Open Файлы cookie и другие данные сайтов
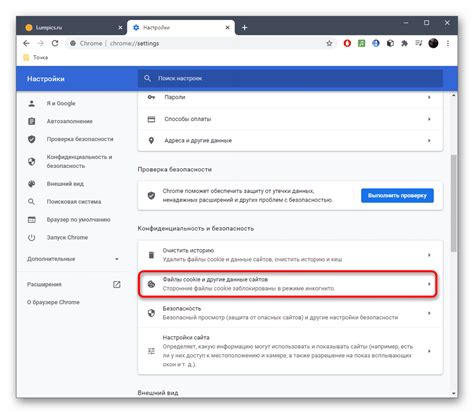This screenshot has height=414, width=474. pos(288,284)
